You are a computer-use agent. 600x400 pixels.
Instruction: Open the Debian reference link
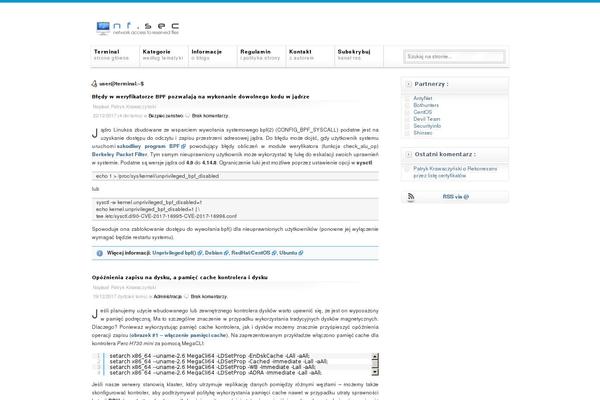click(x=216, y=253)
